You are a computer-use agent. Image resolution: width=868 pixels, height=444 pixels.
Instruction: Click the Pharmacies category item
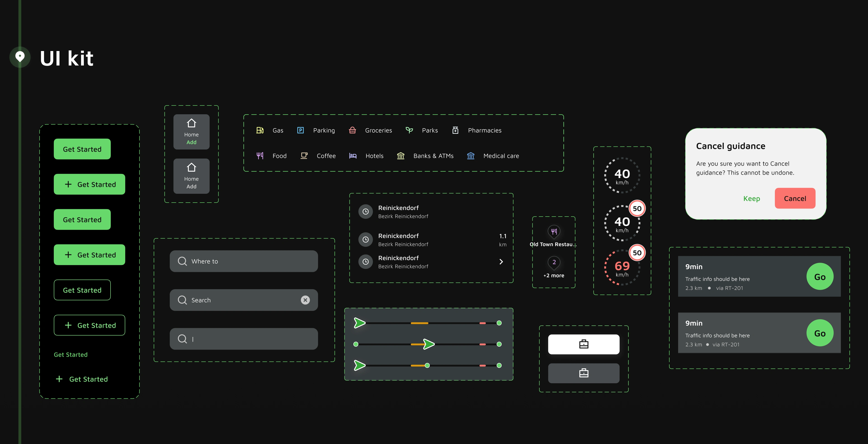pos(484,130)
